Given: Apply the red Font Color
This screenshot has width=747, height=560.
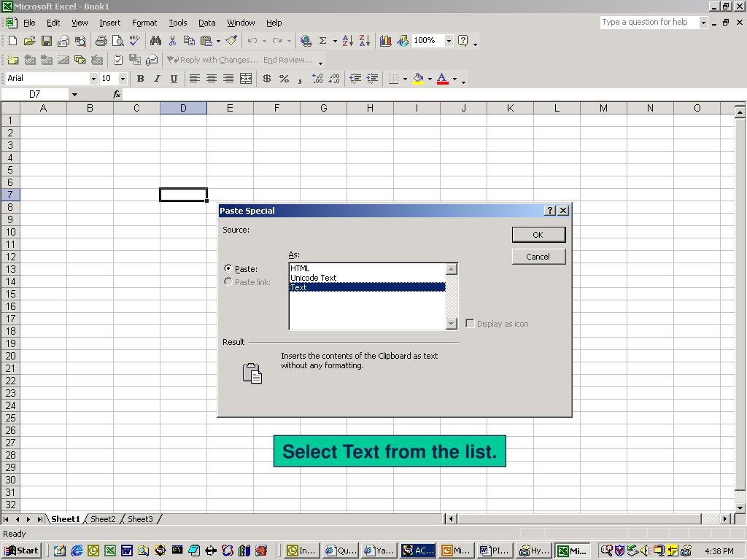Looking at the screenshot, I should 443,79.
